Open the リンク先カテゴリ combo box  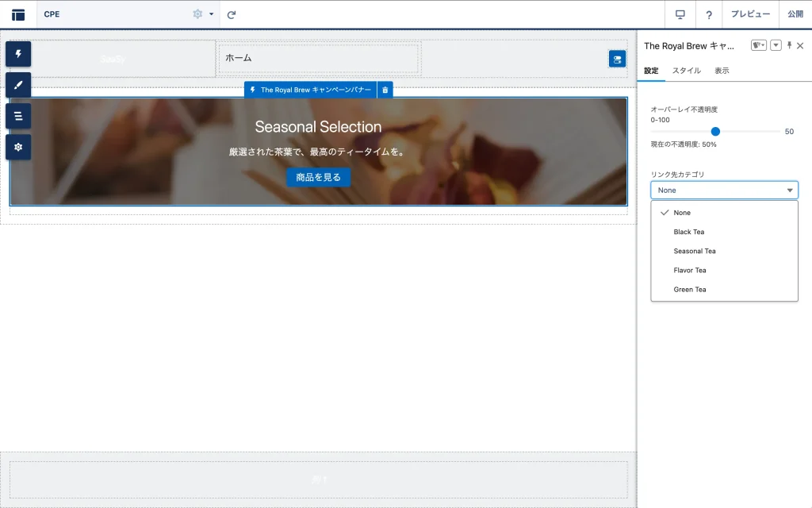pyautogui.click(x=724, y=190)
